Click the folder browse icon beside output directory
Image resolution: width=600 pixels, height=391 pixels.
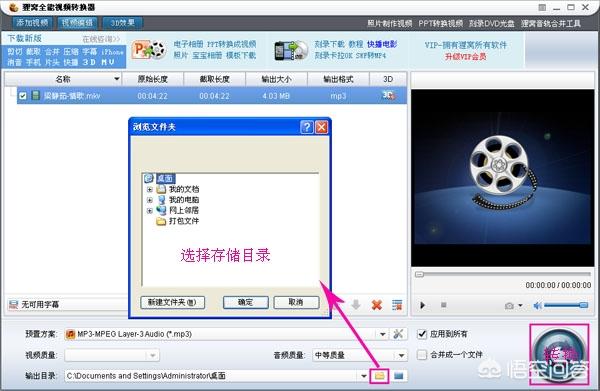tap(379, 376)
